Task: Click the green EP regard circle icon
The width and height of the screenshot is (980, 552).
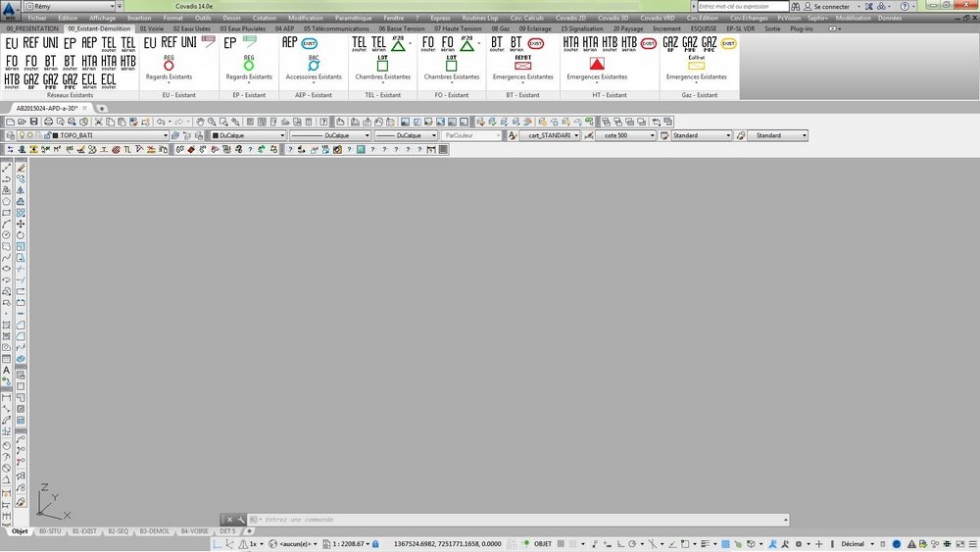Action: point(249,65)
